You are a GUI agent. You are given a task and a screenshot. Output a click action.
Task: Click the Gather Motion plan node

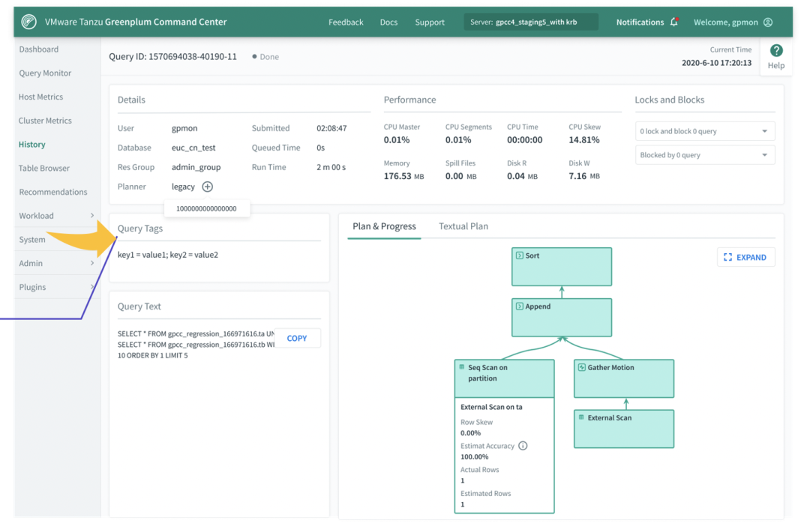pos(624,378)
